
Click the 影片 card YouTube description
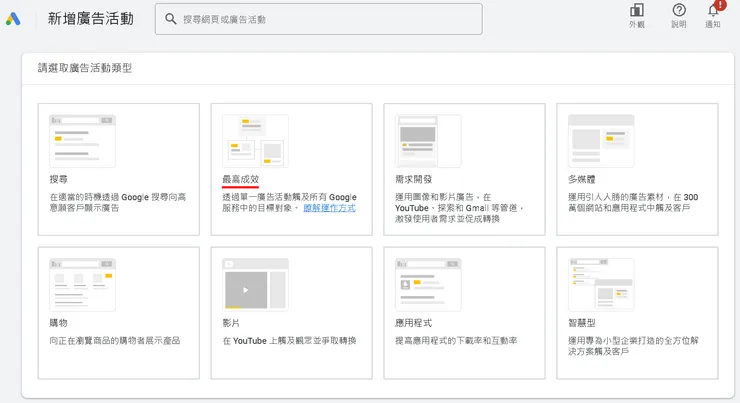tap(289, 341)
